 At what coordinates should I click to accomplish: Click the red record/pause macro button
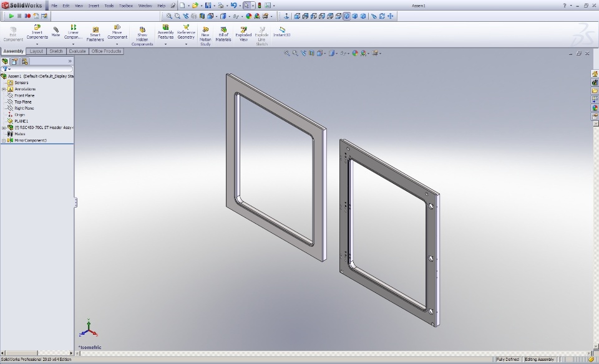click(27, 16)
